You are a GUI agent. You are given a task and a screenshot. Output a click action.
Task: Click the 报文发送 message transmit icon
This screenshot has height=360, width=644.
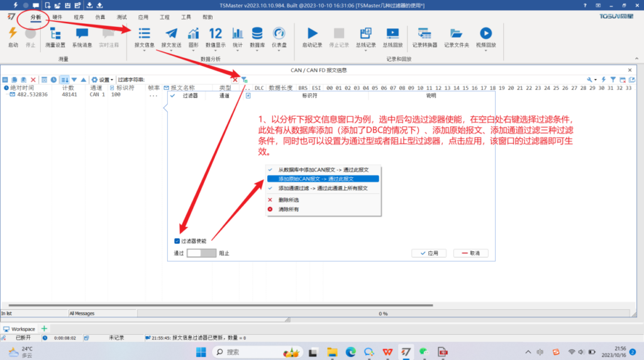tap(170, 36)
